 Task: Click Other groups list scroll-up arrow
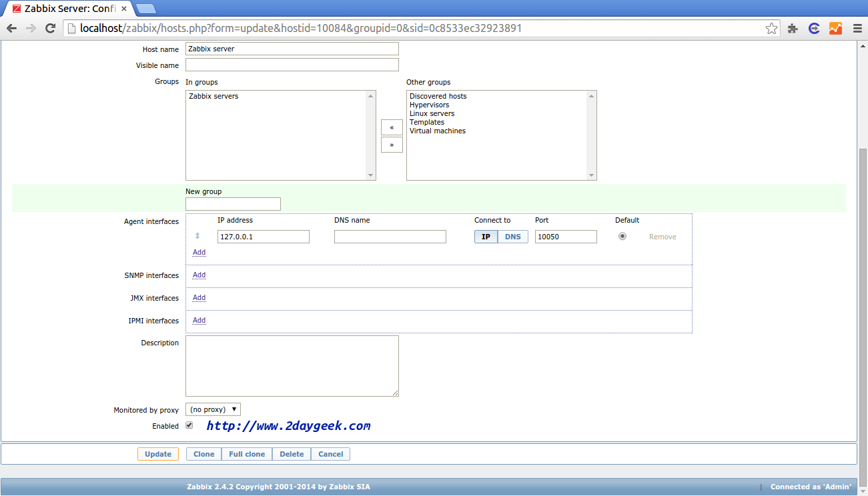591,96
